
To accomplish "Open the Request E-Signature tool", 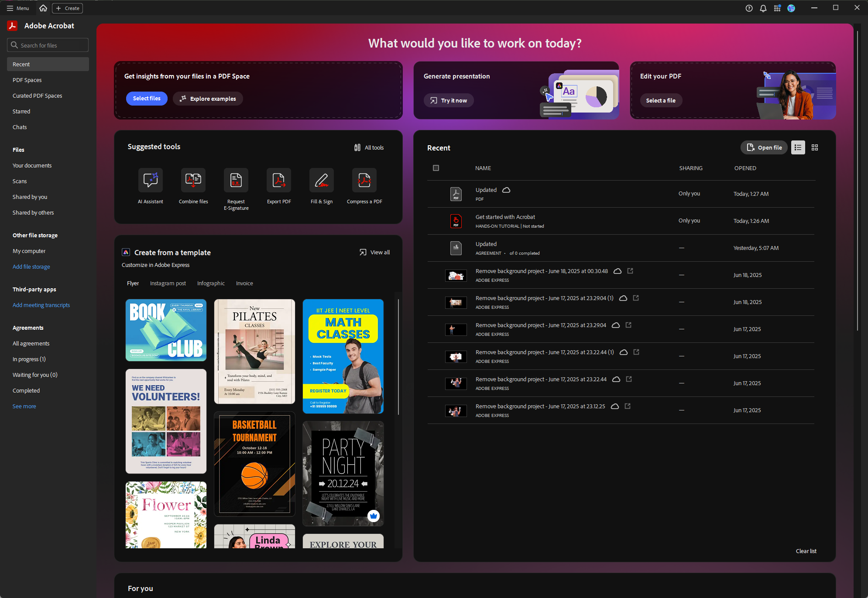I will click(x=236, y=181).
